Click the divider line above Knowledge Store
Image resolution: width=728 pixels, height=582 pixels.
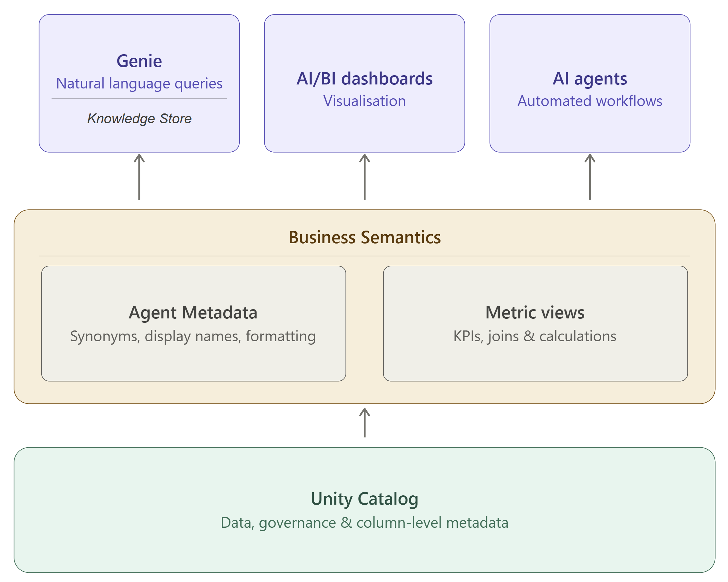[139, 99]
